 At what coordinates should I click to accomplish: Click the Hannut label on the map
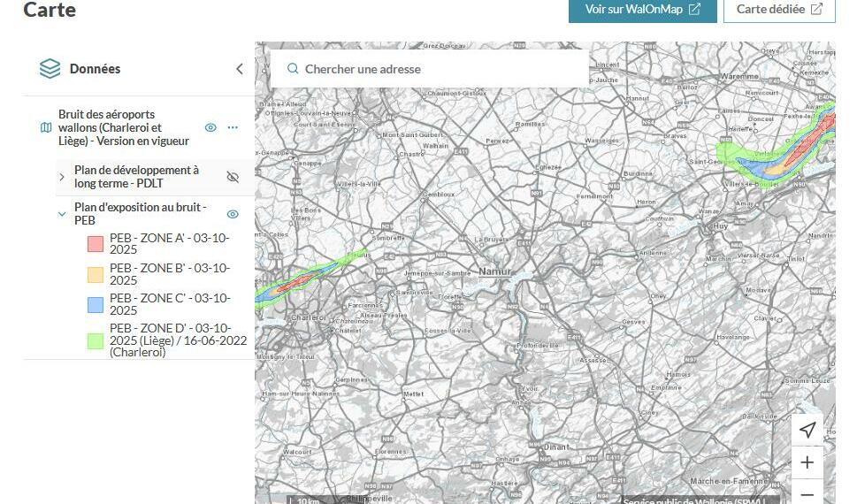pyautogui.click(x=638, y=98)
